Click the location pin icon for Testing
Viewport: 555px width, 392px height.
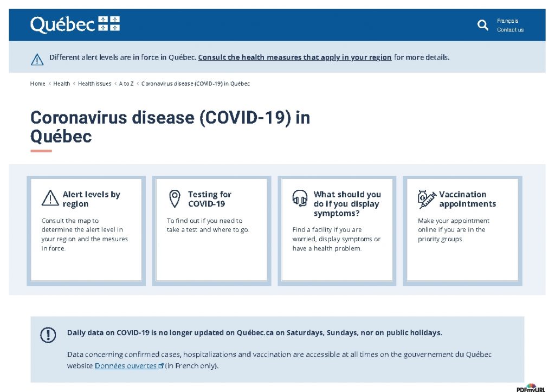tap(175, 198)
